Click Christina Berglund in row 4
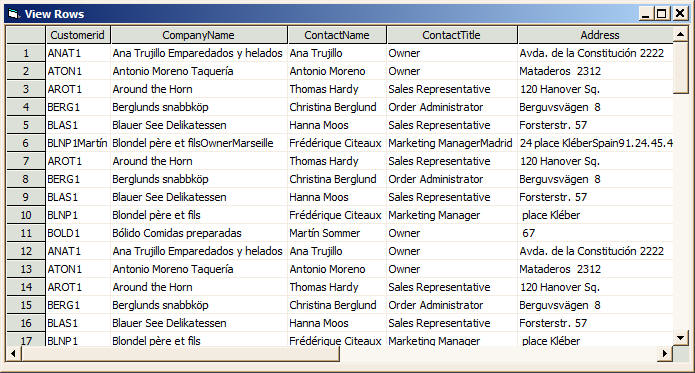 pos(337,107)
